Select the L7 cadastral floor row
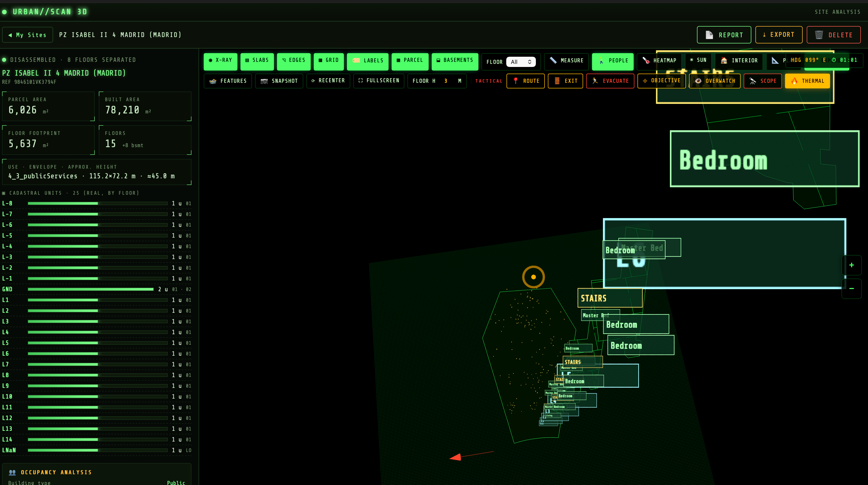Image resolution: width=868 pixels, height=485 pixels. 97,364
